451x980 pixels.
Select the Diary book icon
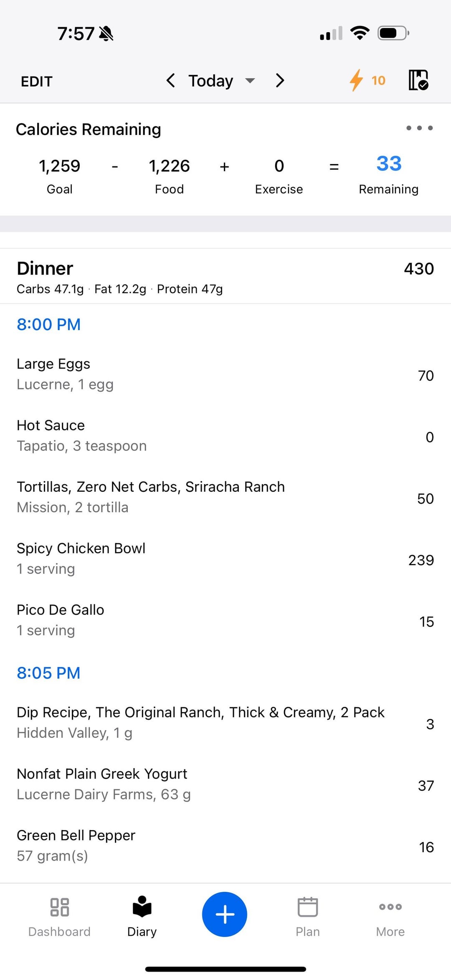coord(142,906)
